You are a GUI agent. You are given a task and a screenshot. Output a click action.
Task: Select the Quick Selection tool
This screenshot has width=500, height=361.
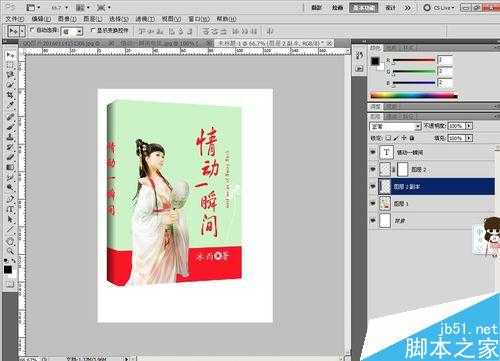tap(10, 85)
